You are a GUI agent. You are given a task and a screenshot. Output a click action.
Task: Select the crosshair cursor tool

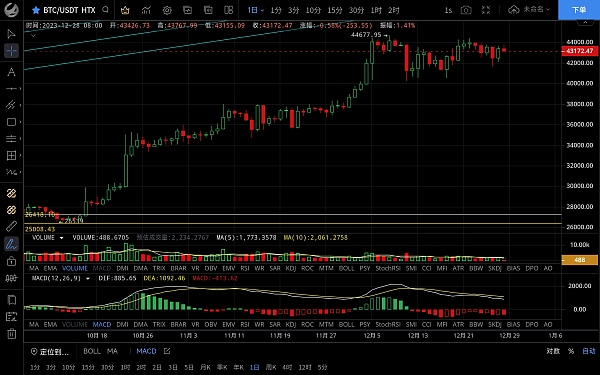pyautogui.click(x=11, y=51)
